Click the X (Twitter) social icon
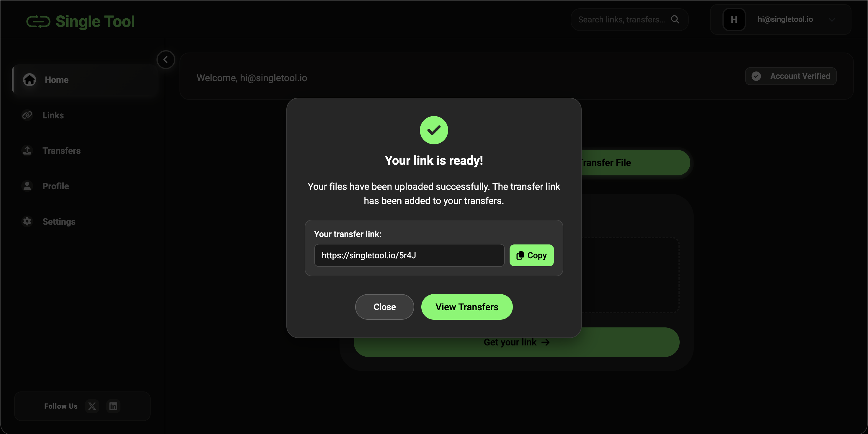Viewport: 868px width, 434px height. [x=92, y=406]
